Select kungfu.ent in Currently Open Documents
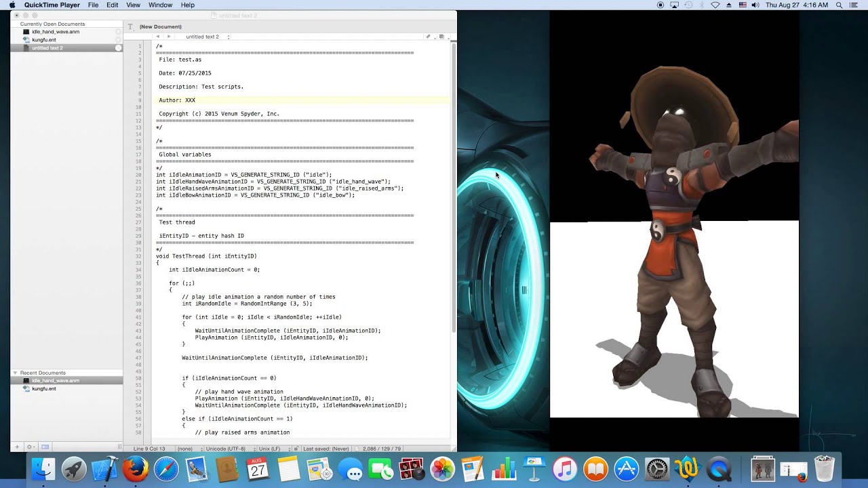This screenshot has height=488, width=868. coord(66,40)
